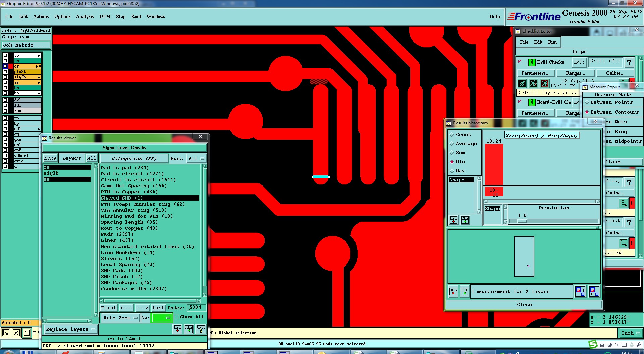Screen dimensions: 644x354
Task: Open the Analysis menu
Action: [x=85, y=16]
